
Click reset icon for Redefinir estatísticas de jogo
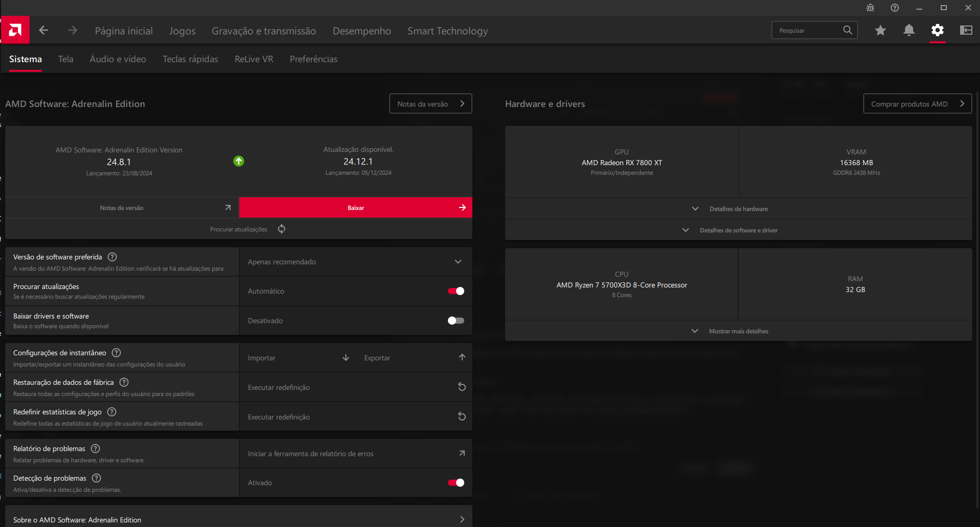pos(462,416)
